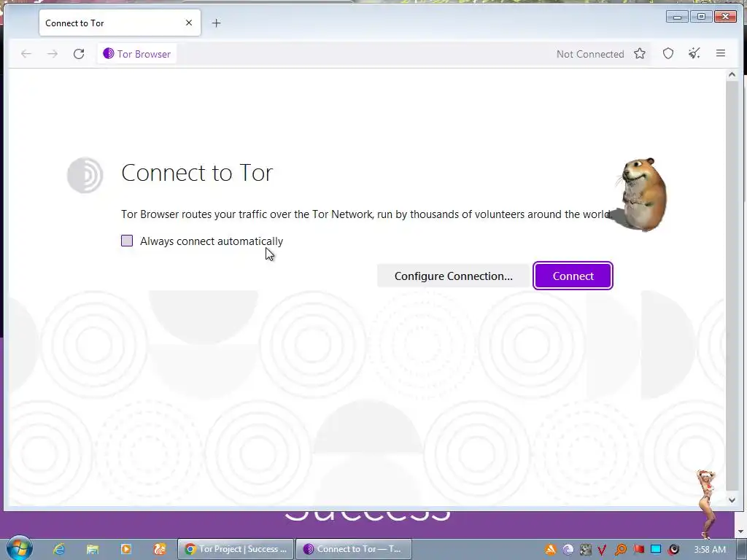This screenshot has width=747, height=560.
Task: Click the purple Connect button
Action: tap(573, 276)
